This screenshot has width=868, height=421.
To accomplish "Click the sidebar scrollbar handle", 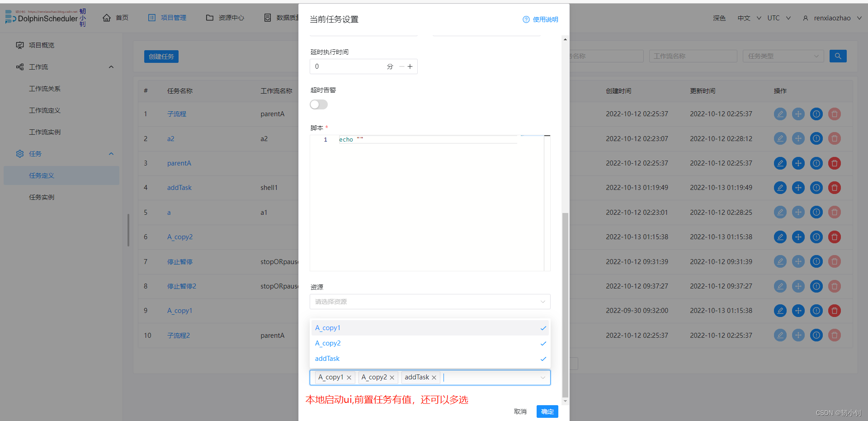I will [128, 230].
